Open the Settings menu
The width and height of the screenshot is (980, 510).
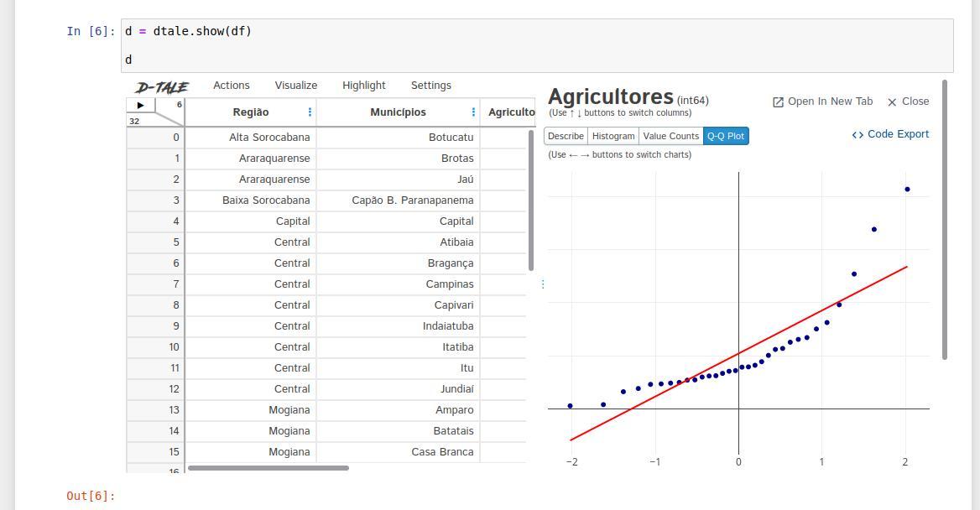click(x=431, y=86)
